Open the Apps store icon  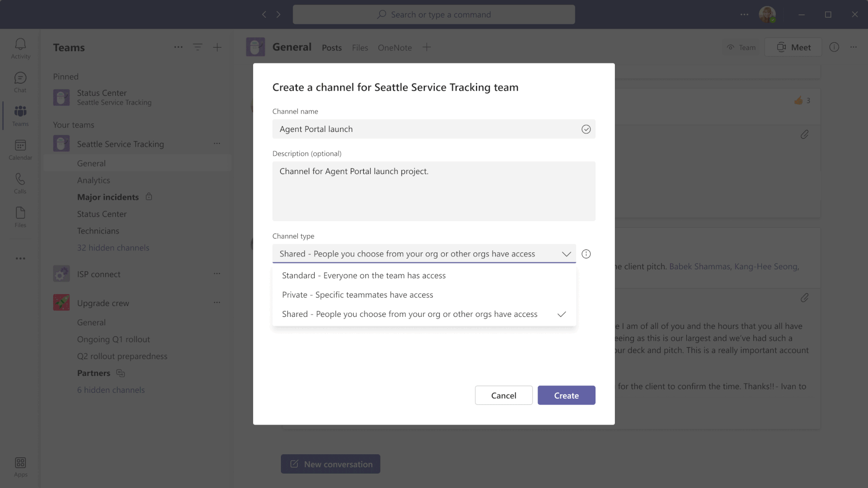20,467
